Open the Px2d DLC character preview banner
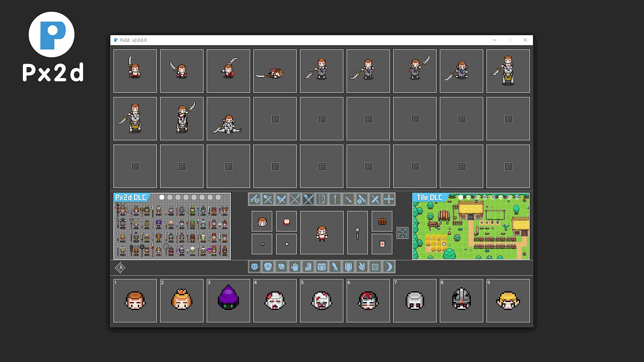 [x=172, y=231]
